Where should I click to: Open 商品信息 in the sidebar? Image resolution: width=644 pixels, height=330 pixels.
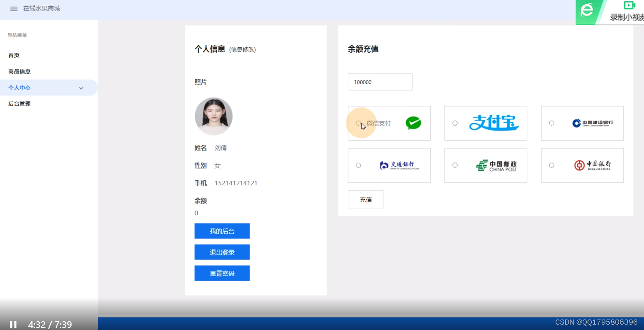tap(19, 71)
